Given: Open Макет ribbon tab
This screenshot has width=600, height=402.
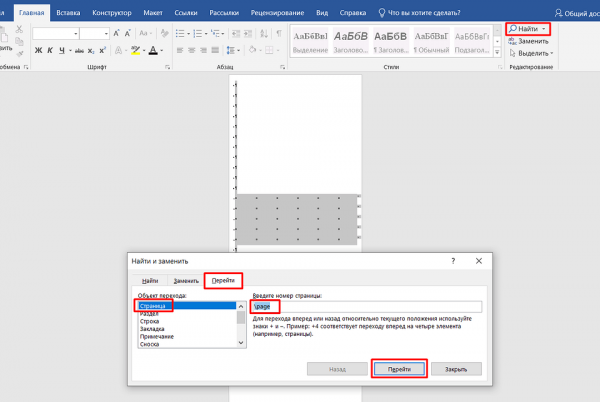Looking at the screenshot, I should pyautogui.click(x=153, y=13).
